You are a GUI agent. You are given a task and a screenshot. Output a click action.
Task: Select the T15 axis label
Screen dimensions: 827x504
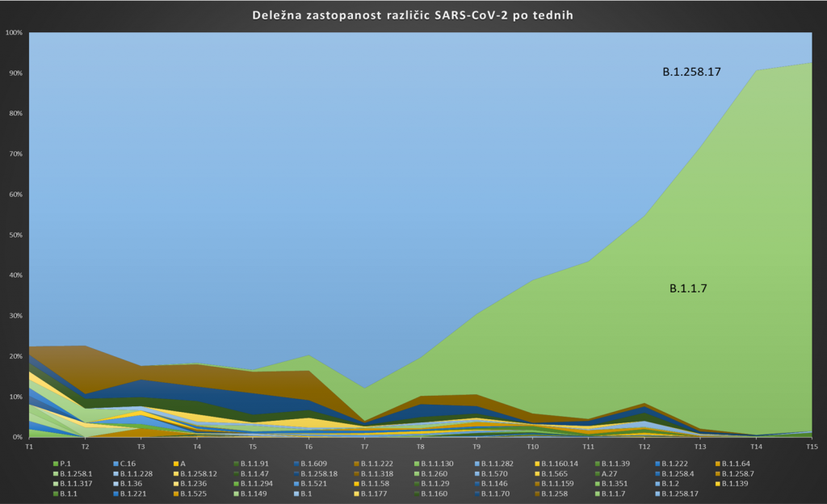[812, 446]
